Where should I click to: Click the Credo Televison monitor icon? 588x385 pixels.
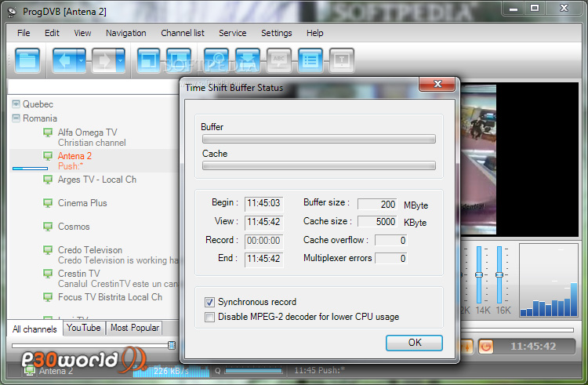point(48,250)
